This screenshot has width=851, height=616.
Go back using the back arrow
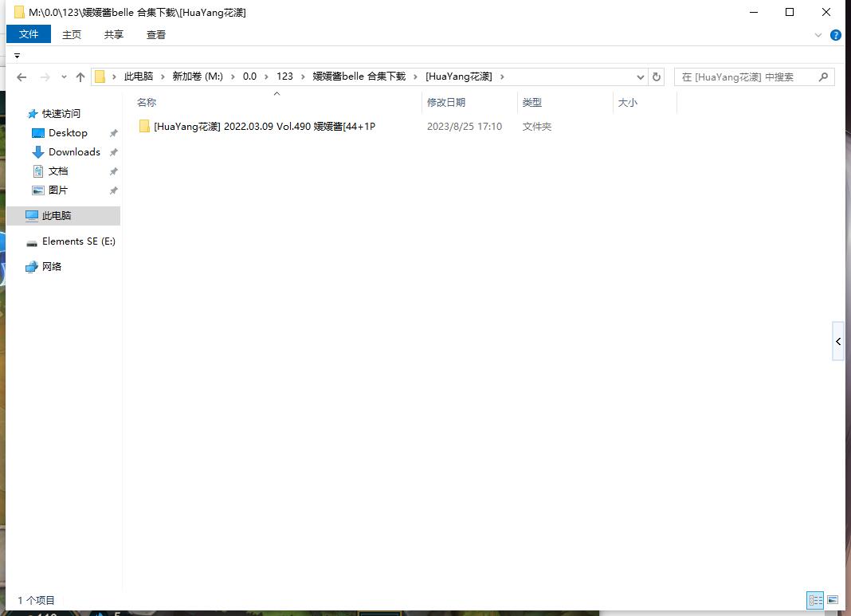point(22,77)
